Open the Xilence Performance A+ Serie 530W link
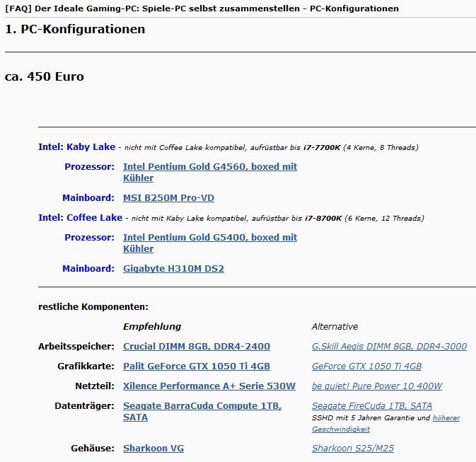The width and height of the screenshot is (476, 462). [209, 386]
